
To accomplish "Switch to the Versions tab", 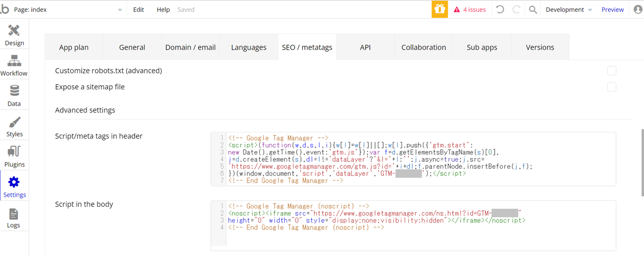I will pyautogui.click(x=540, y=47).
